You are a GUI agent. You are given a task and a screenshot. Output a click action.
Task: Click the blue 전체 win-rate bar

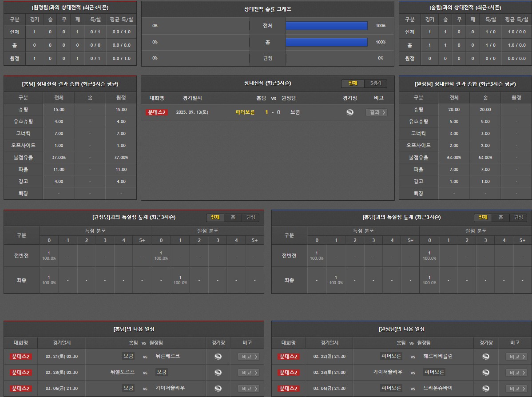(x=326, y=26)
